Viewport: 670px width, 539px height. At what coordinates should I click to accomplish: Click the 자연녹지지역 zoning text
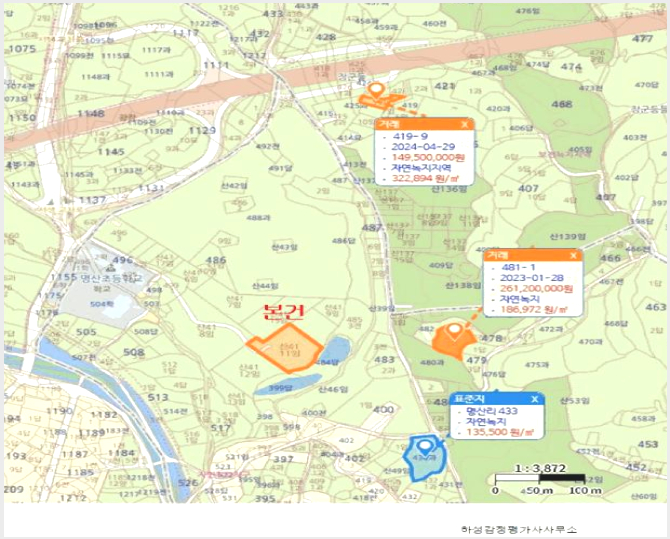[x=421, y=168]
